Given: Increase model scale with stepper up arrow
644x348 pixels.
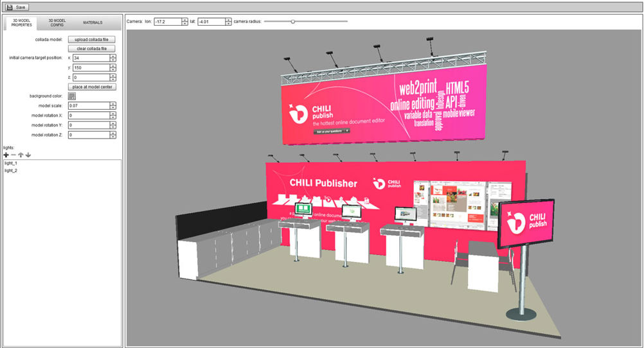Looking at the screenshot, I should (113, 104).
